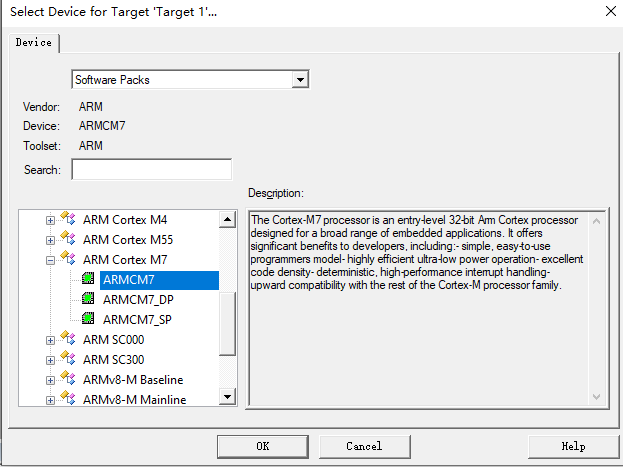Select the ARMCM7_SP device
The width and height of the screenshot is (623, 467).
tap(137, 320)
